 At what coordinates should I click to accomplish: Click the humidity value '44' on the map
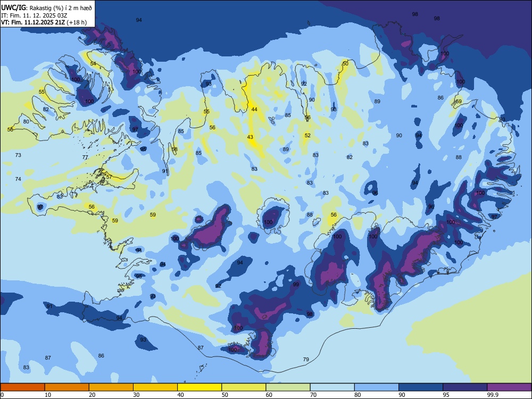click(x=254, y=109)
